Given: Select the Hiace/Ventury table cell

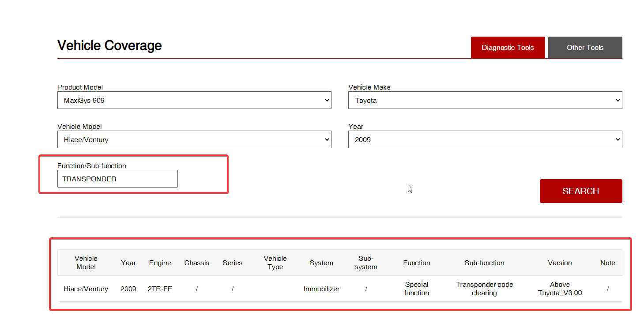Looking at the screenshot, I should click(x=86, y=289).
